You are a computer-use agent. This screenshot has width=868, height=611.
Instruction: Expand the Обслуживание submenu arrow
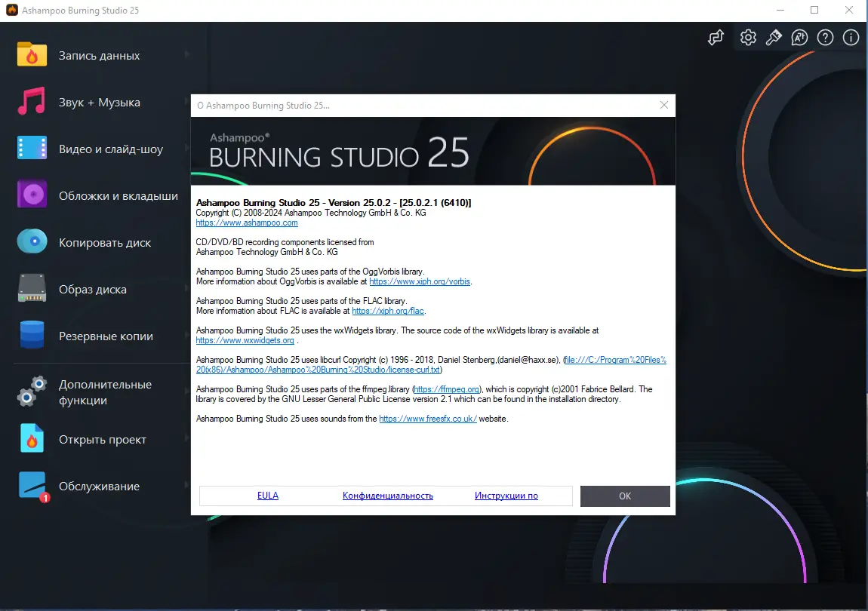[186, 485]
